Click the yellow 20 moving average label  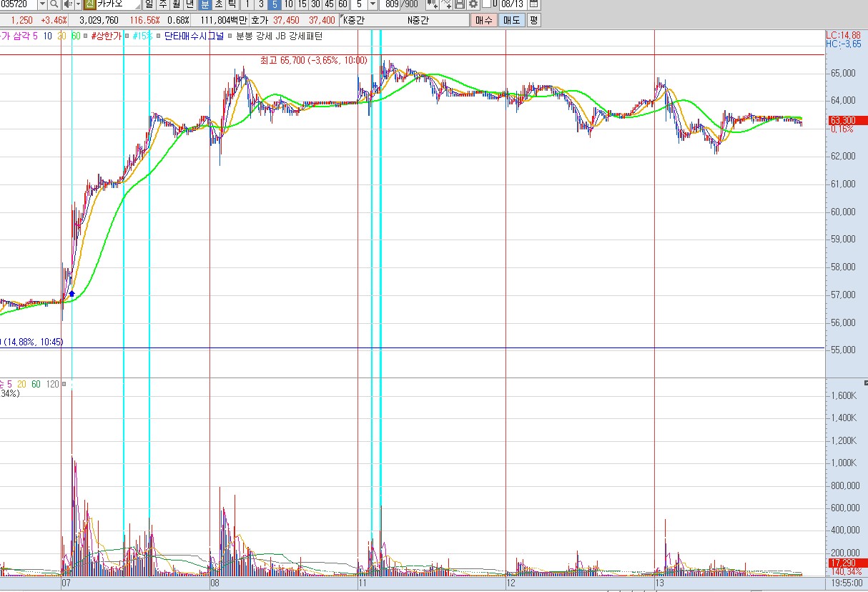61,36
